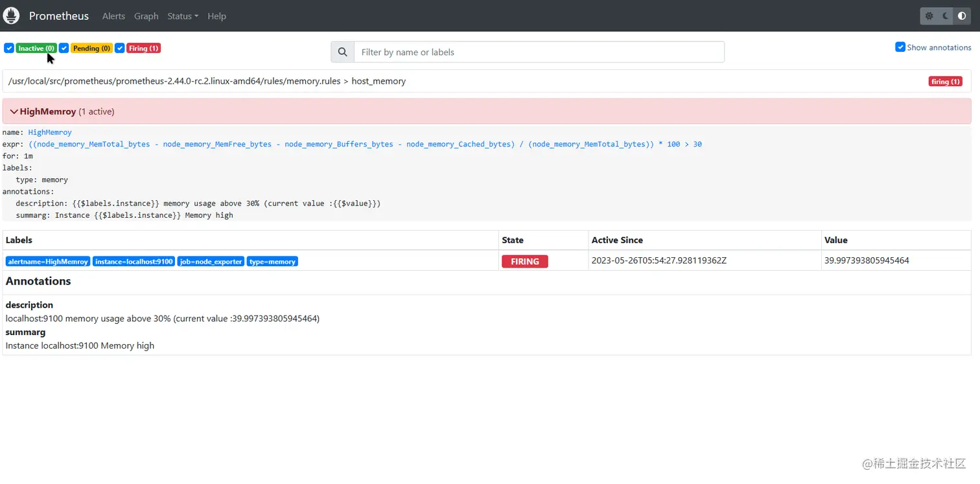
Task: Switch to light theme sun icon
Action: pos(929,16)
